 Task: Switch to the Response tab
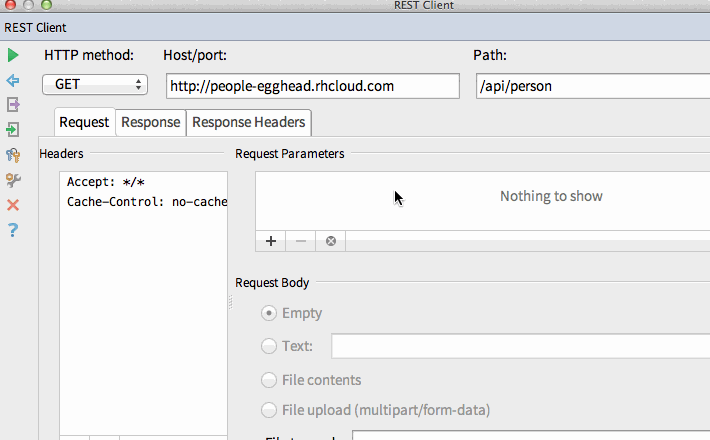point(151,122)
